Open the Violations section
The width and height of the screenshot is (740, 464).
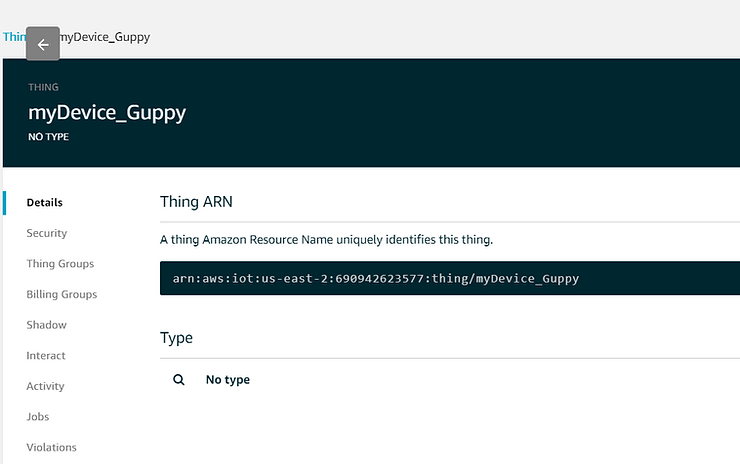pyautogui.click(x=51, y=447)
